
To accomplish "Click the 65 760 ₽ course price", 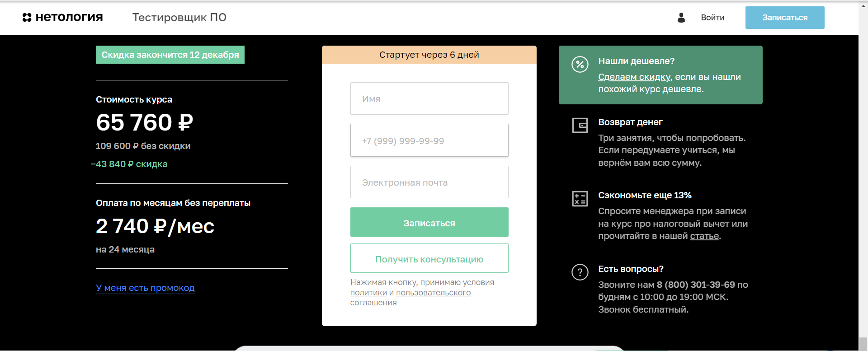I will pyautogui.click(x=145, y=122).
